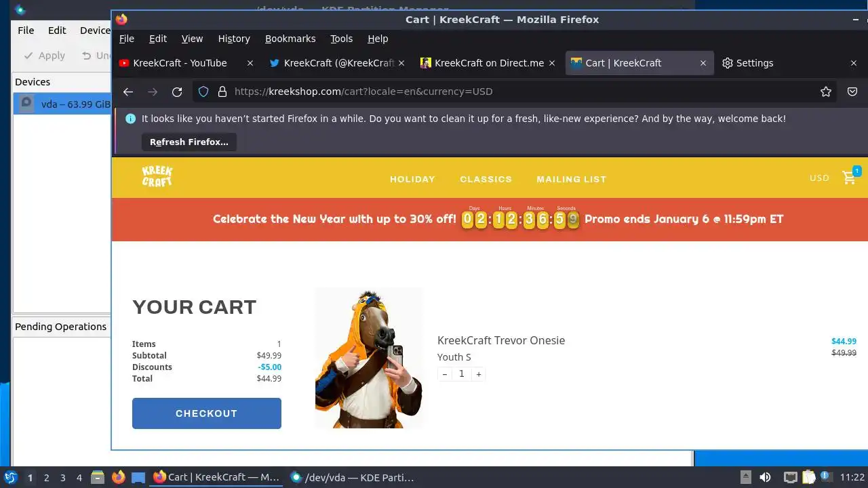The width and height of the screenshot is (868, 488).
Task: Reload the KreekShop cart page
Action: [x=177, y=91]
